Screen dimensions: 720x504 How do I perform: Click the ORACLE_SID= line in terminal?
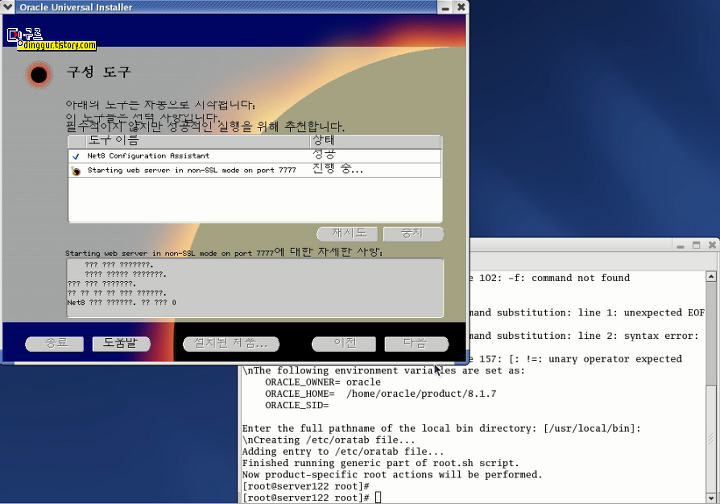[x=297, y=405]
